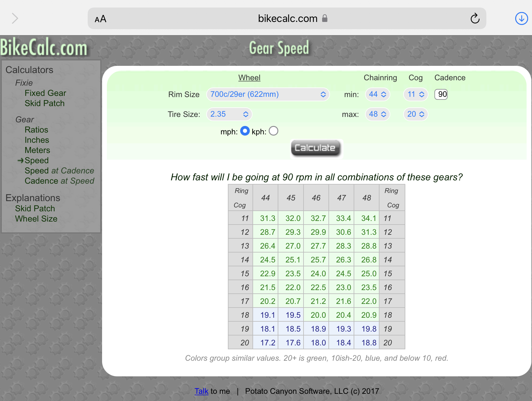
Task: Click the padlock icon in address bar
Action: (325, 19)
